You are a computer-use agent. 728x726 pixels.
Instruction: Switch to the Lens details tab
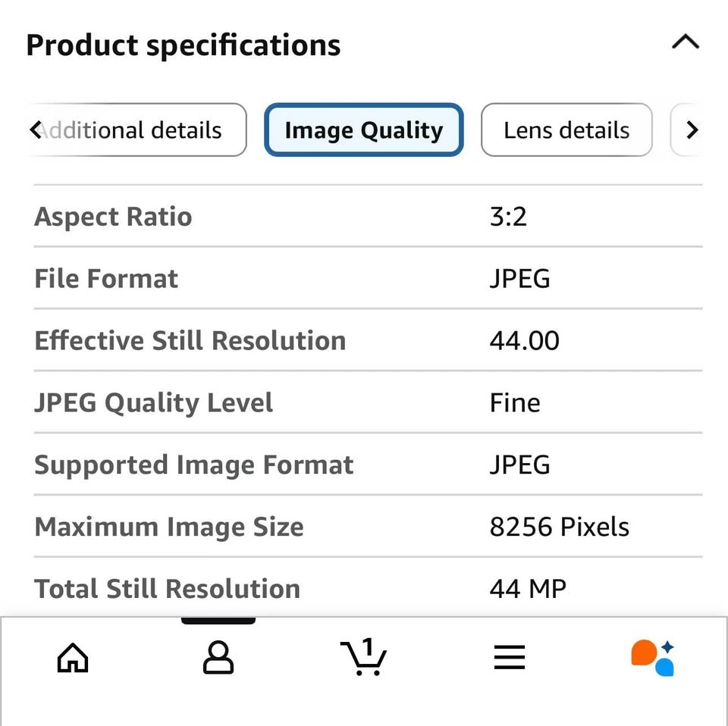point(566,130)
